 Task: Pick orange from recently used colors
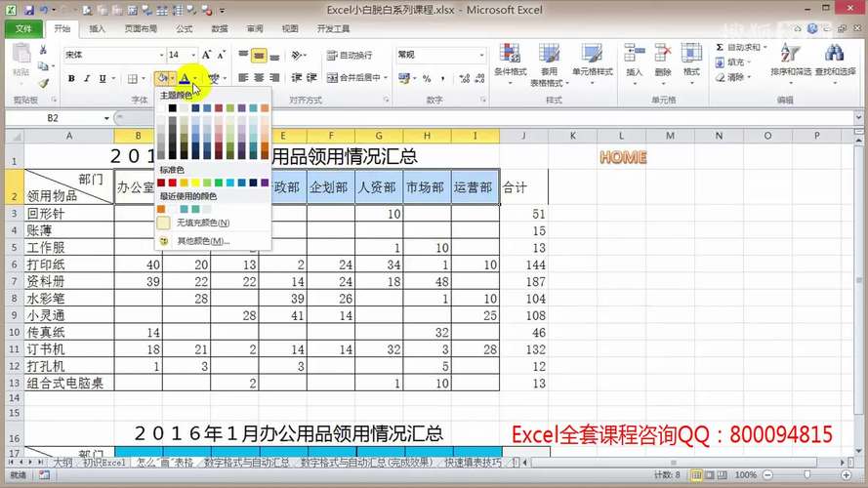point(161,209)
